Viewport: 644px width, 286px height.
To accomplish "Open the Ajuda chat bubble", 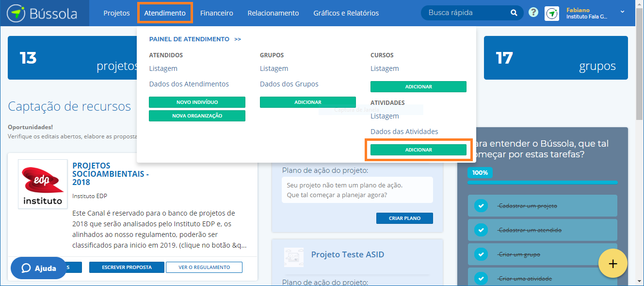I will click(39, 268).
